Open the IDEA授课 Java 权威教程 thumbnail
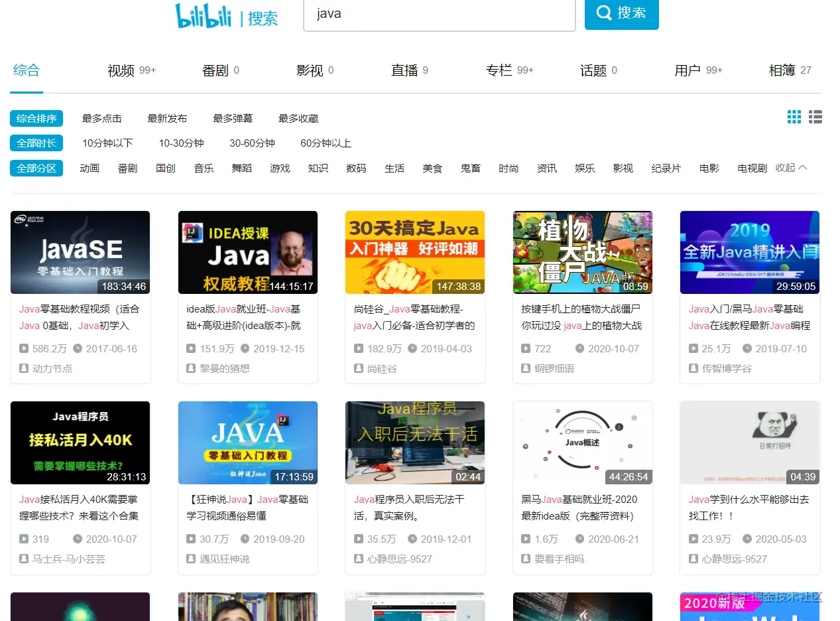Viewport: 840px width, 621px height. [x=248, y=253]
